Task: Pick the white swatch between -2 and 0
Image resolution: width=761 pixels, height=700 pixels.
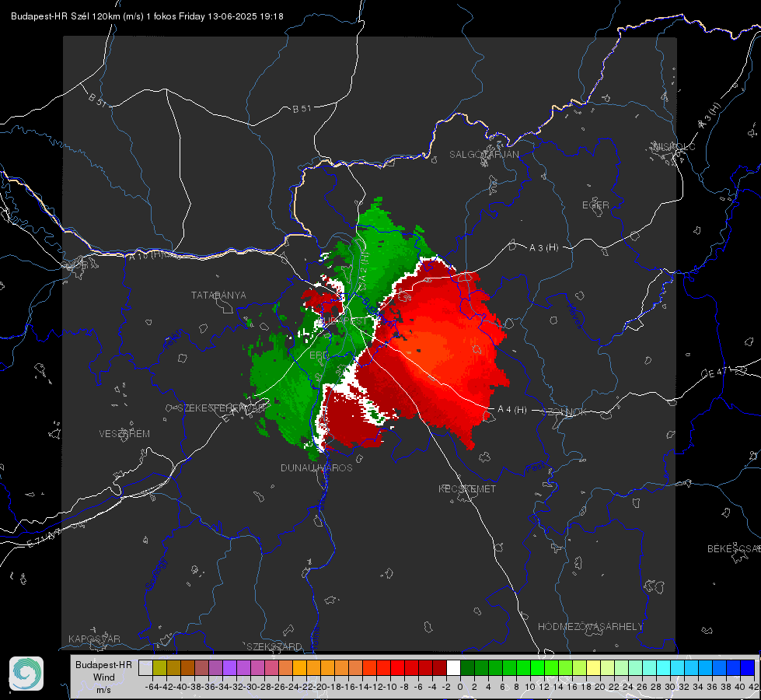Action: point(453,668)
